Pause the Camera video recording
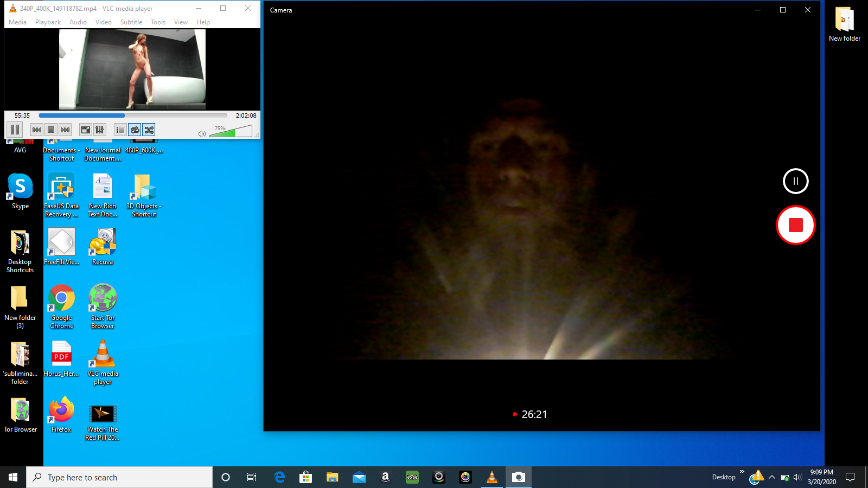The width and height of the screenshot is (868, 488). coord(796,181)
